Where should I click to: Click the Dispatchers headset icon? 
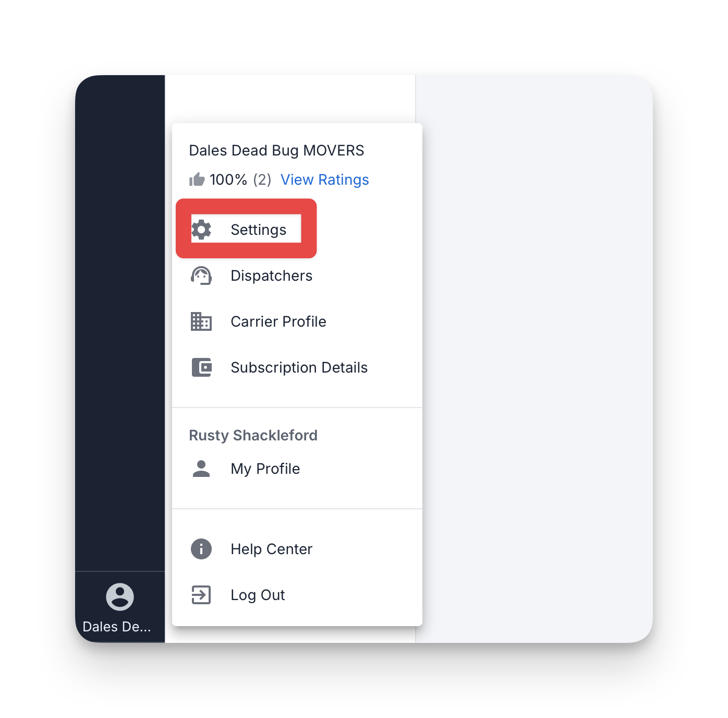point(201,276)
